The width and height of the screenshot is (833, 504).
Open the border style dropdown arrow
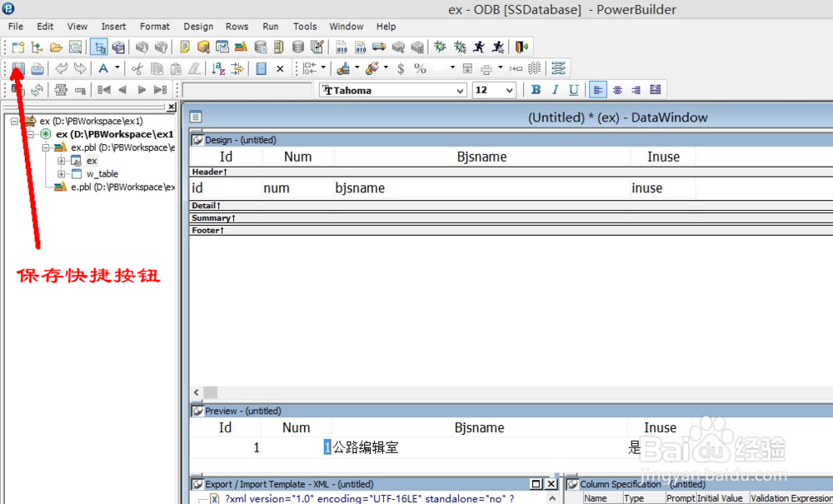tap(452, 67)
